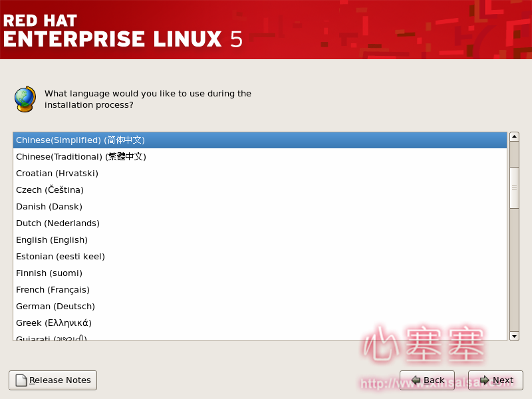Screen dimensions: 532x399
Task: Click the globe language icon
Action: 25,99
